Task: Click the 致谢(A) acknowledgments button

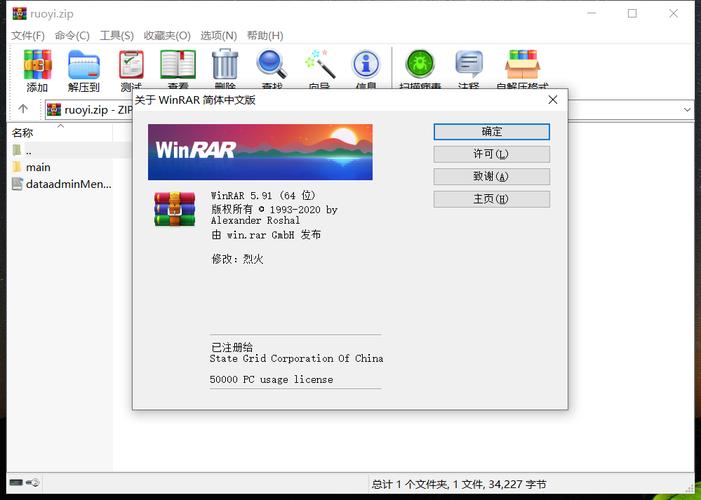Action: click(x=491, y=177)
